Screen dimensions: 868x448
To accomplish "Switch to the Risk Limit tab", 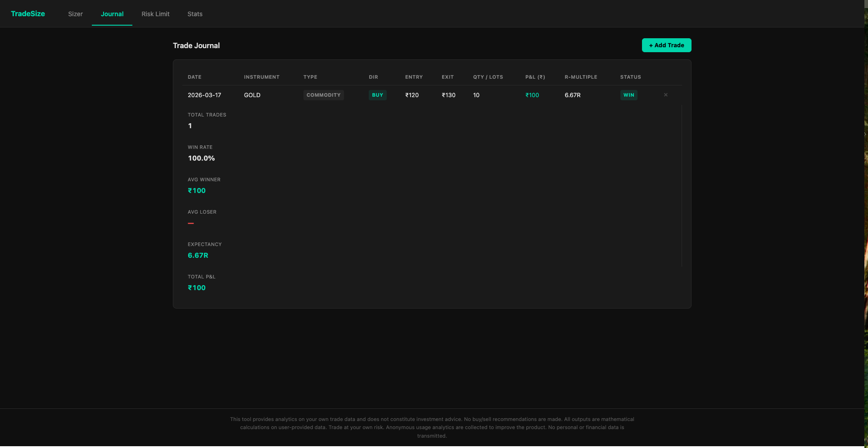I will [x=155, y=14].
